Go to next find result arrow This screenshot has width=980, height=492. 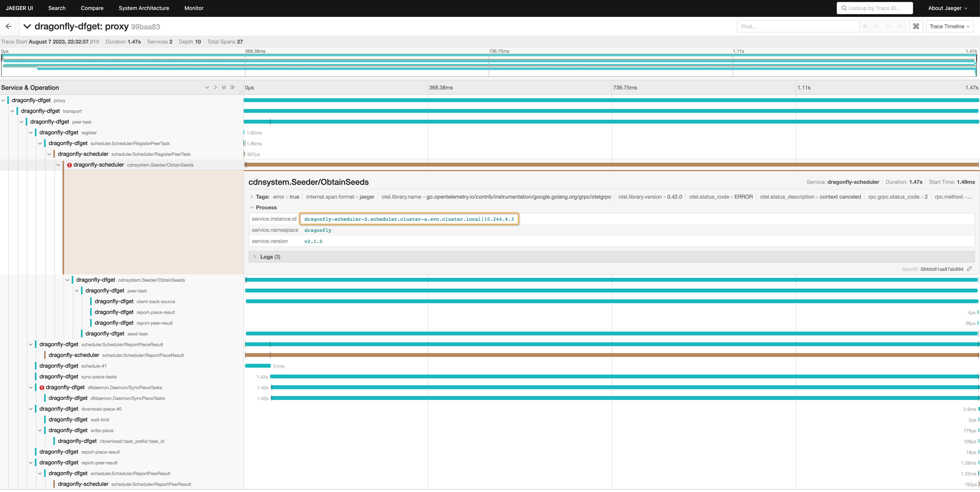tap(888, 26)
